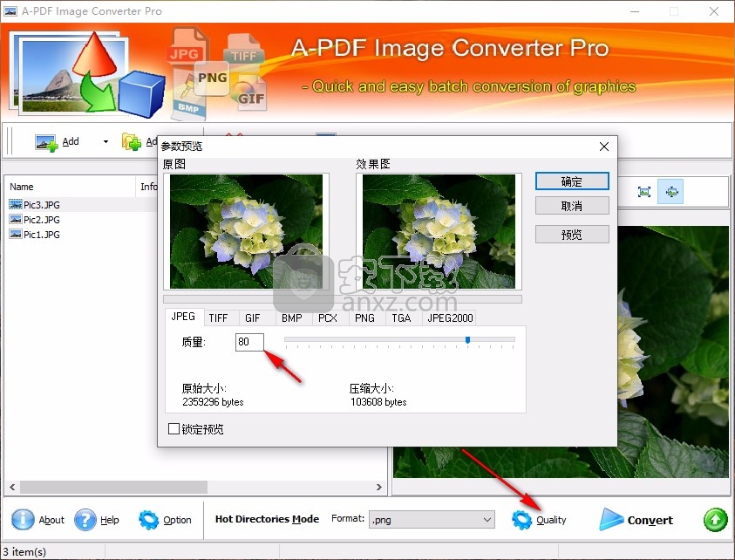This screenshot has height=560, width=735.
Task: Select Pic2.JPG in file list
Action: pyautogui.click(x=41, y=220)
